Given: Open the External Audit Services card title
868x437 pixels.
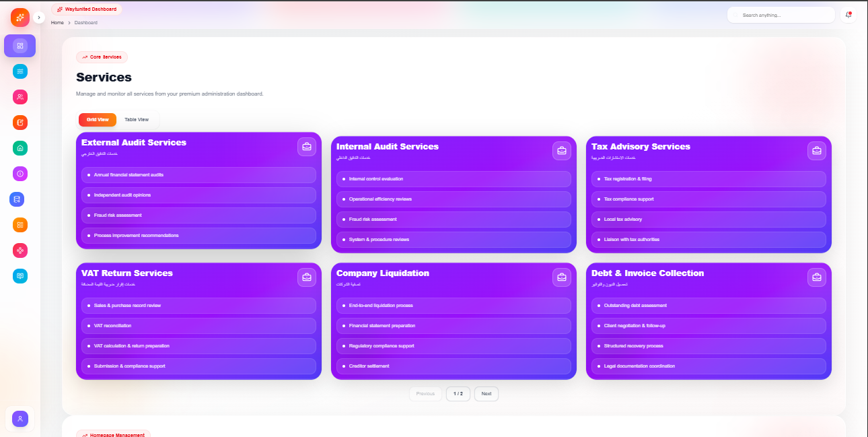Looking at the screenshot, I should pos(134,143).
